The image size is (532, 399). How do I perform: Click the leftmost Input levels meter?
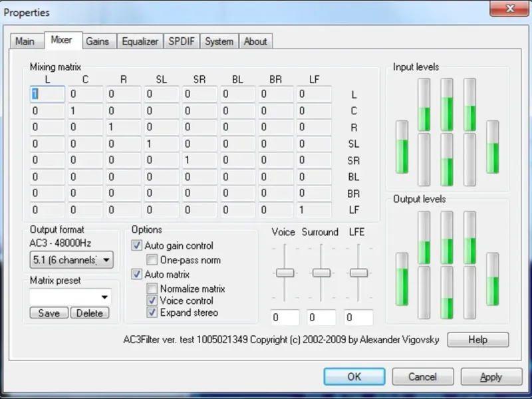coord(402,147)
